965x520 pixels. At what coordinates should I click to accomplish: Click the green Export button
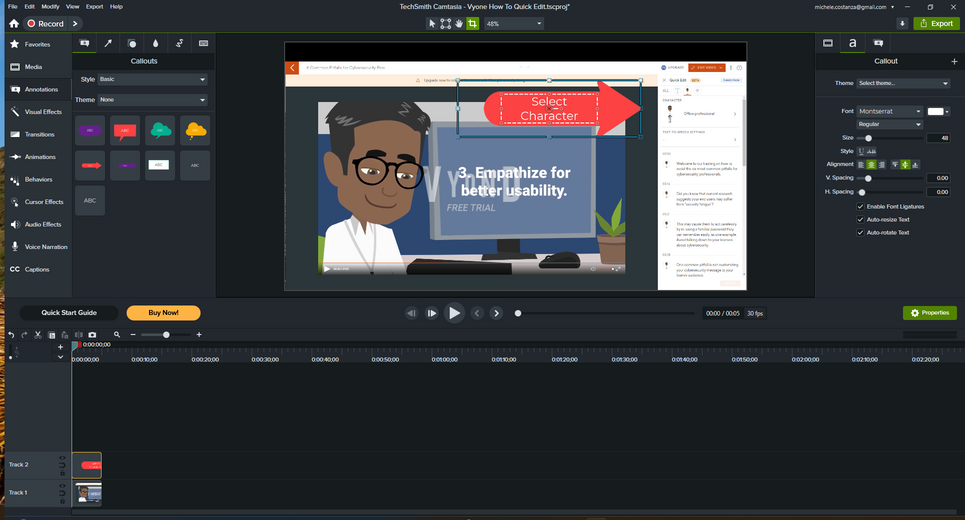point(935,23)
